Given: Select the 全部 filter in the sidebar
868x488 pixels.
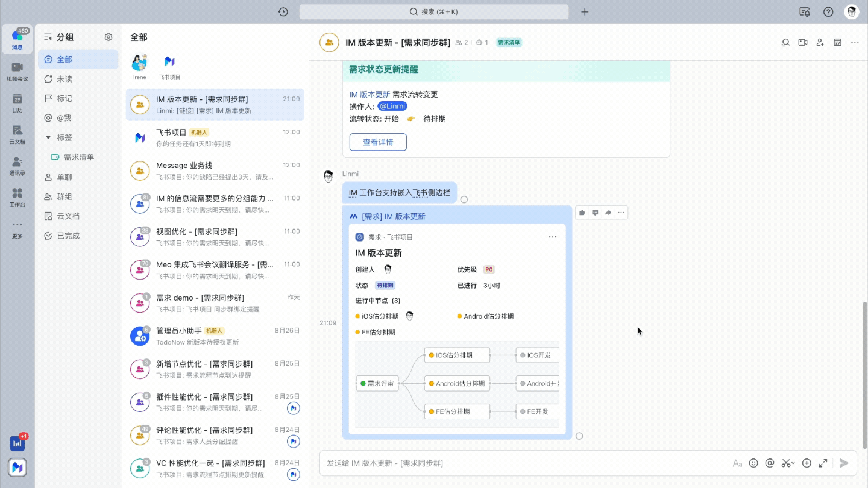Looking at the screenshot, I should coord(78,60).
